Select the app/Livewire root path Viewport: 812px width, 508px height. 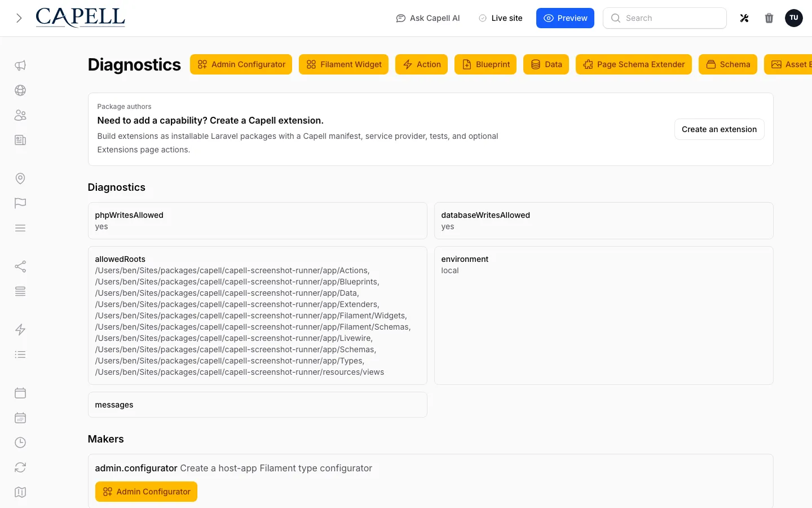[x=234, y=338]
